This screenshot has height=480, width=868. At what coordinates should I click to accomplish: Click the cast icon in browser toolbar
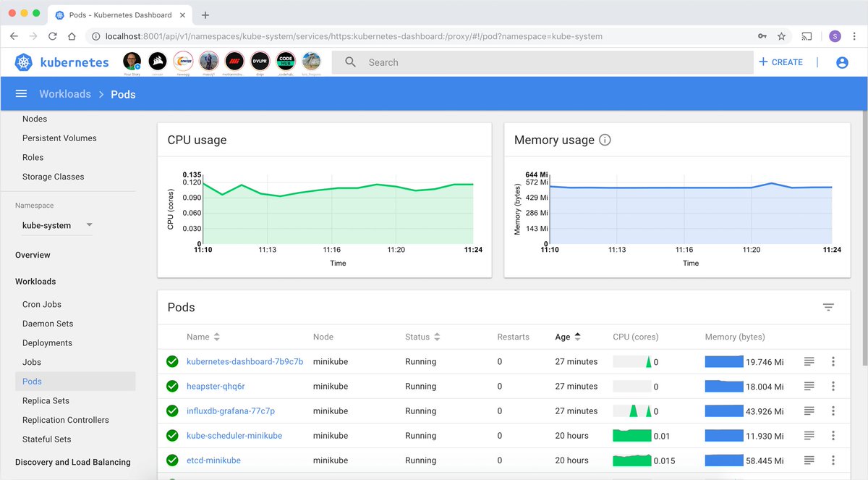[806, 35]
